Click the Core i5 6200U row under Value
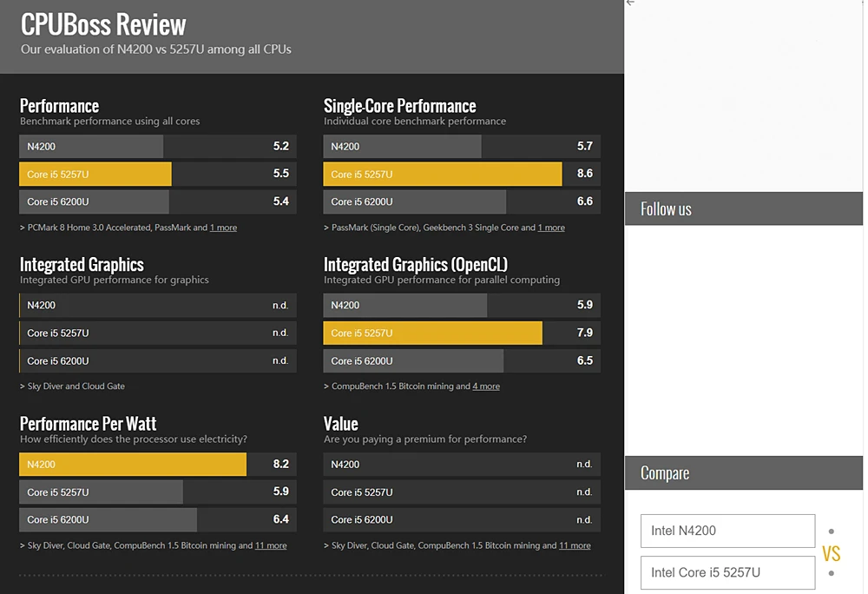The height and width of the screenshot is (594, 868). 461,519
